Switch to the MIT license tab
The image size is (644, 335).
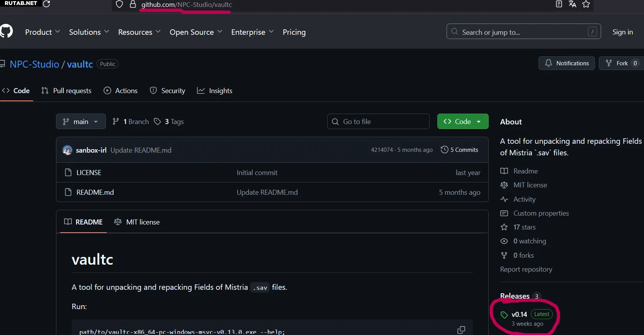(137, 222)
